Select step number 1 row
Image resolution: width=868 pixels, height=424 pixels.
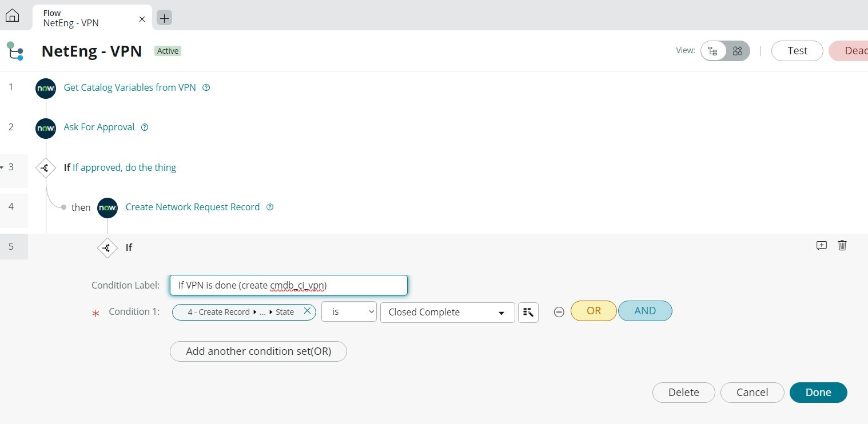click(11, 87)
